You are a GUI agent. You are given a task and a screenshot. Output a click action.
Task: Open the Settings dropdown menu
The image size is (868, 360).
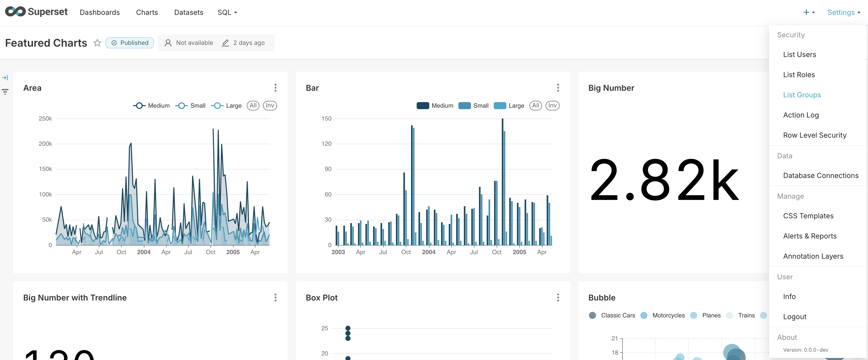[x=844, y=12]
